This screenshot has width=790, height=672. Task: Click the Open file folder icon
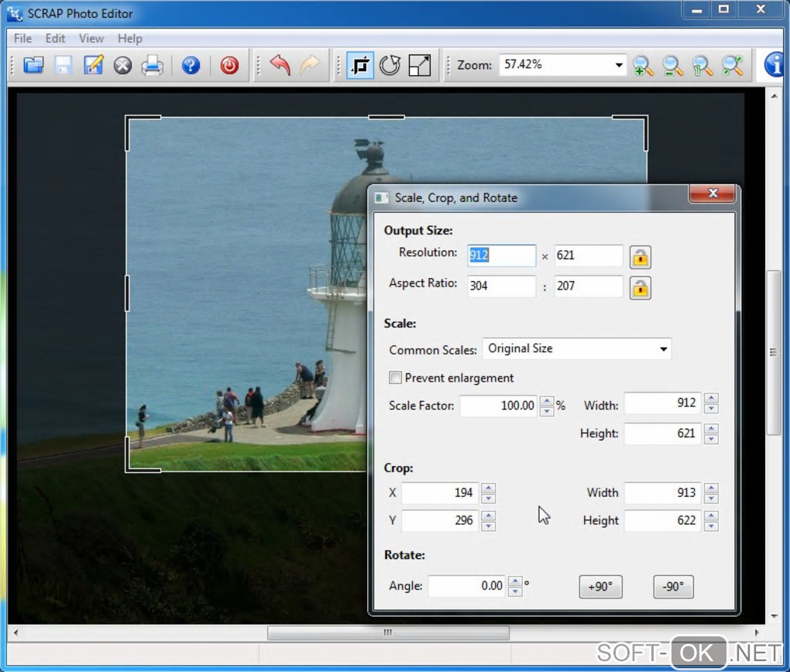click(x=33, y=65)
